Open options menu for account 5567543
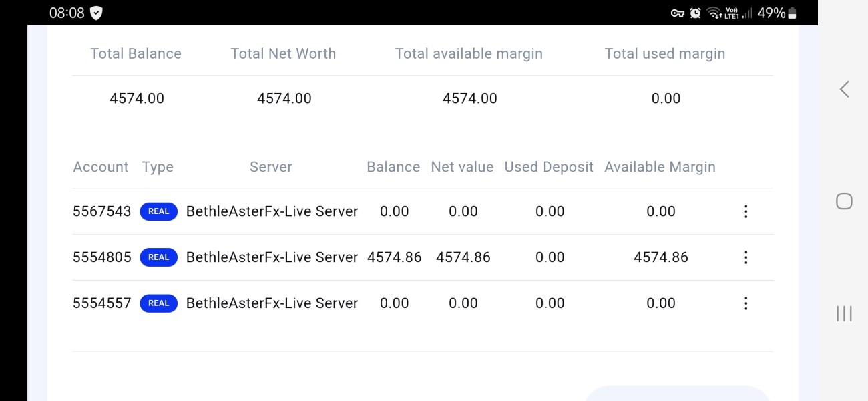The width and height of the screenshot is (868, 401). 746,211
